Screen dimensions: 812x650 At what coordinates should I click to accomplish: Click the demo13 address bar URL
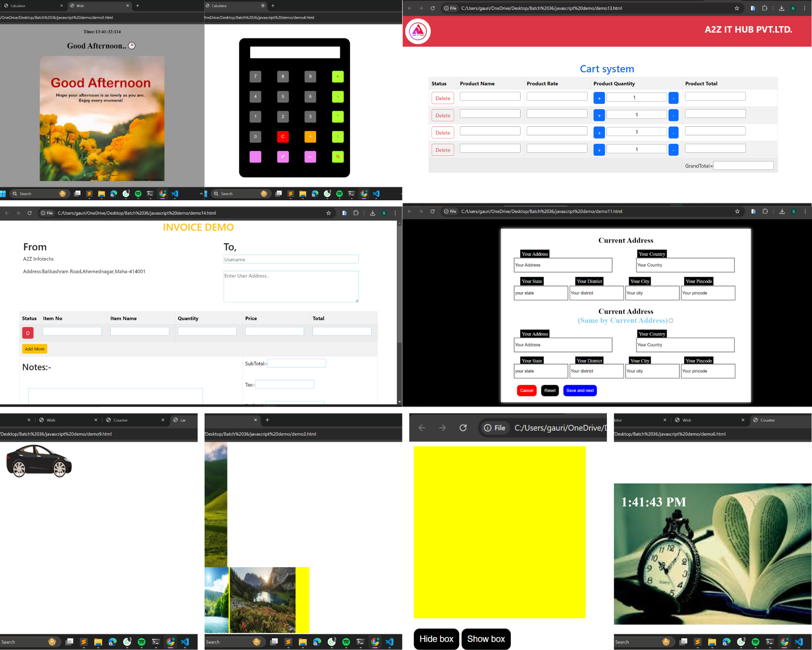tap(542, 8)
